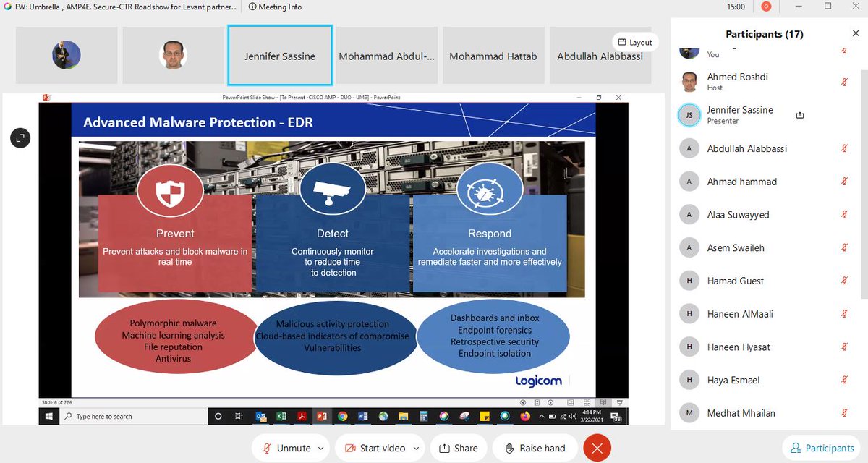The image size is (868, 463).
Task: Click Cortana circle in shared taskbar
Action: 218,416
